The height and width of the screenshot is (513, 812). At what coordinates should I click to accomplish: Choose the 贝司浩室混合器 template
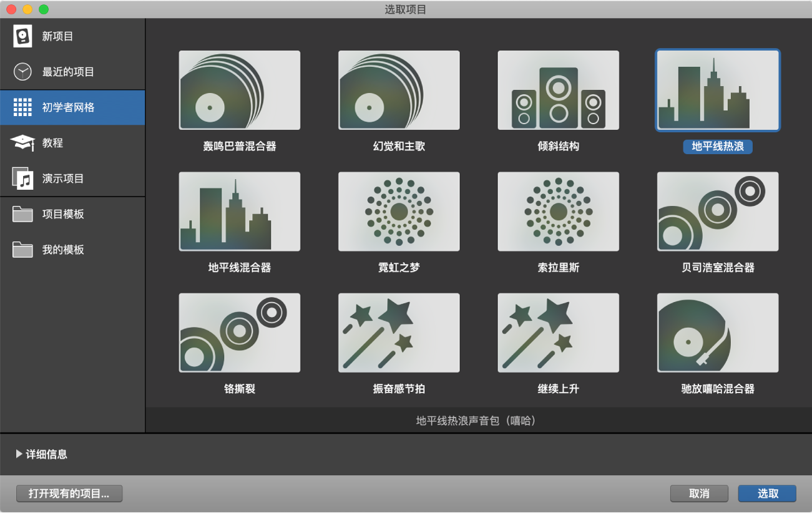click(717, 211)
